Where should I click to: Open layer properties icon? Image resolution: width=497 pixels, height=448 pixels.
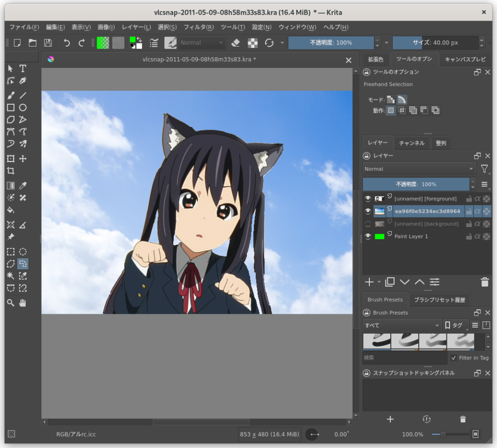coord(434,282)
